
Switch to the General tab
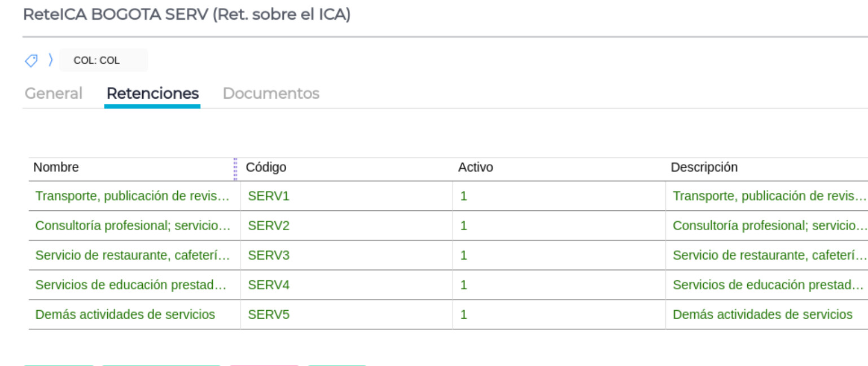[x=54, y=93]
